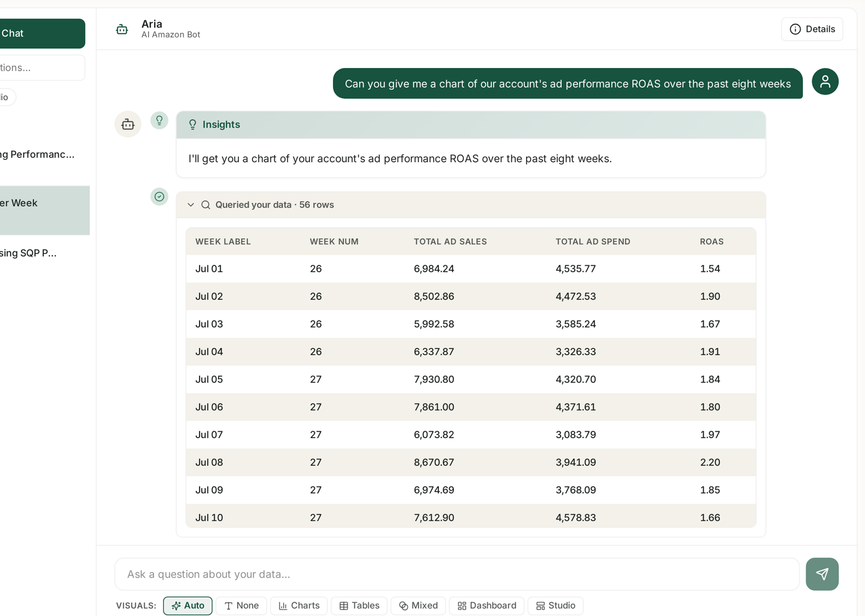Collapse the Queried your data section
Image resolution: width=865 pixels, height=616 pixels.
pyautogui.click(x=191, y=205)
